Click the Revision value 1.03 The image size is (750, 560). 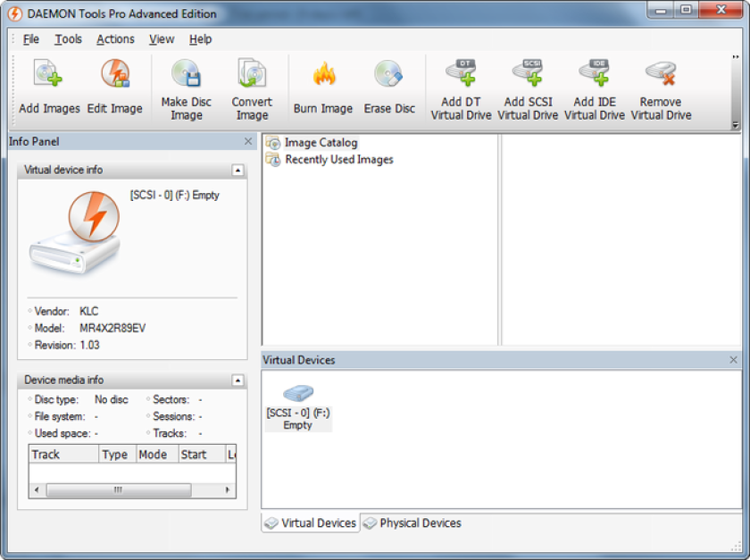tap(89, 345)
